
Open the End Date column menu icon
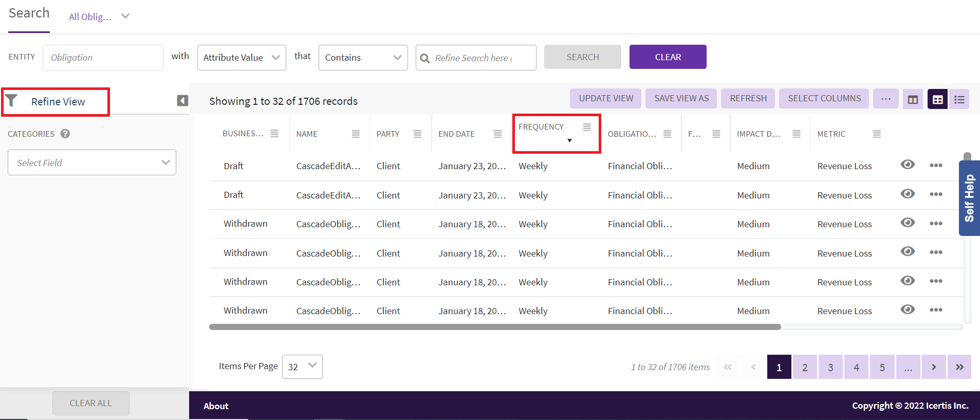pyautogui.click(x=497, y=134)
